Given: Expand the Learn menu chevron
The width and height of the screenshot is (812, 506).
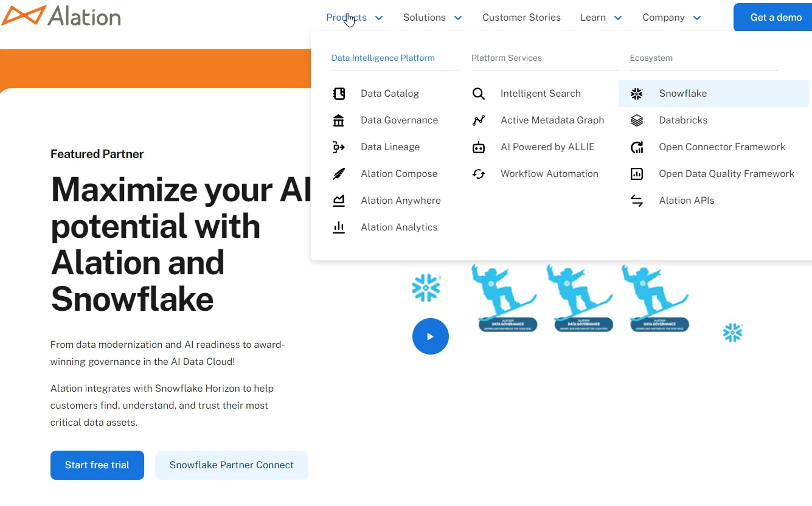Looking at the screenshot, I should point(618,18).
